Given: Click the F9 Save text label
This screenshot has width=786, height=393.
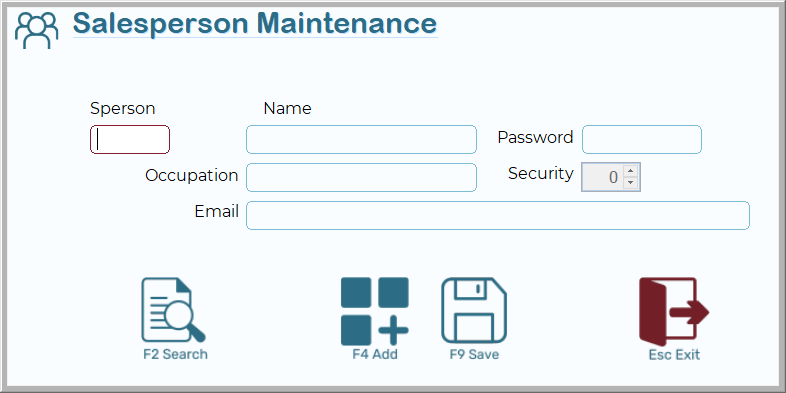Looking at the screenshot, I should tap(474, 354).
